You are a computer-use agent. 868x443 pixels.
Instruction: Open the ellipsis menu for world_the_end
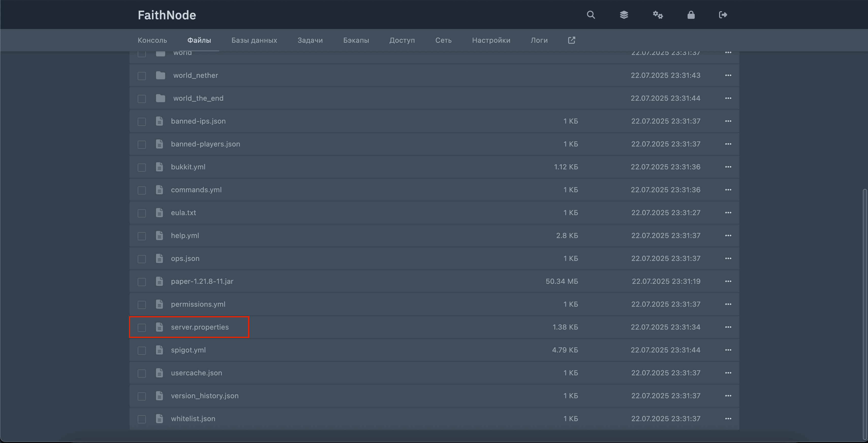(728, 98)
